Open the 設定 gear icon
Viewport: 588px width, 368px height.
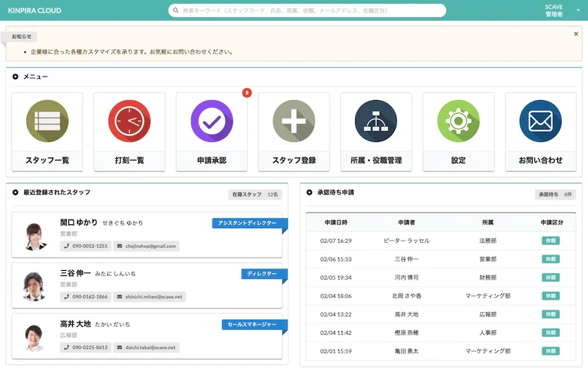458,122
